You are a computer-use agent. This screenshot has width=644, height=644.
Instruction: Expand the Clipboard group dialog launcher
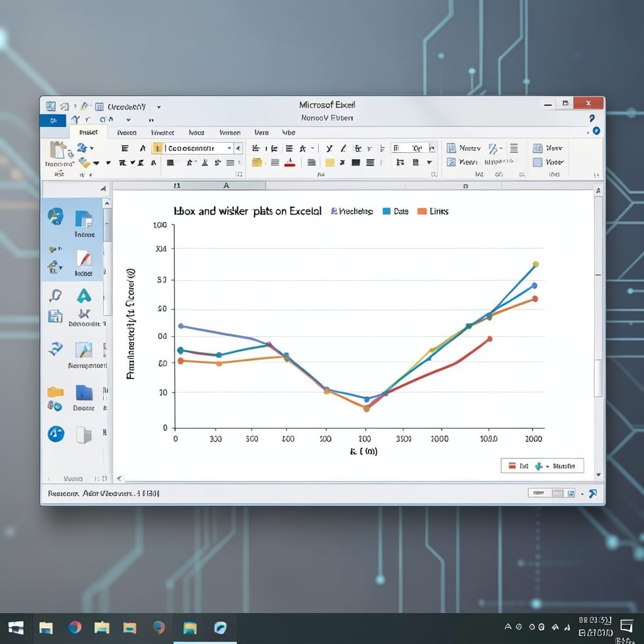240,175
